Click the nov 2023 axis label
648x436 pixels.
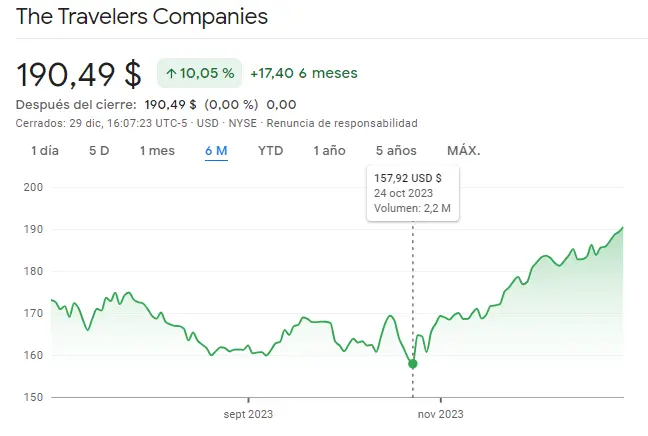pos(441,414)
